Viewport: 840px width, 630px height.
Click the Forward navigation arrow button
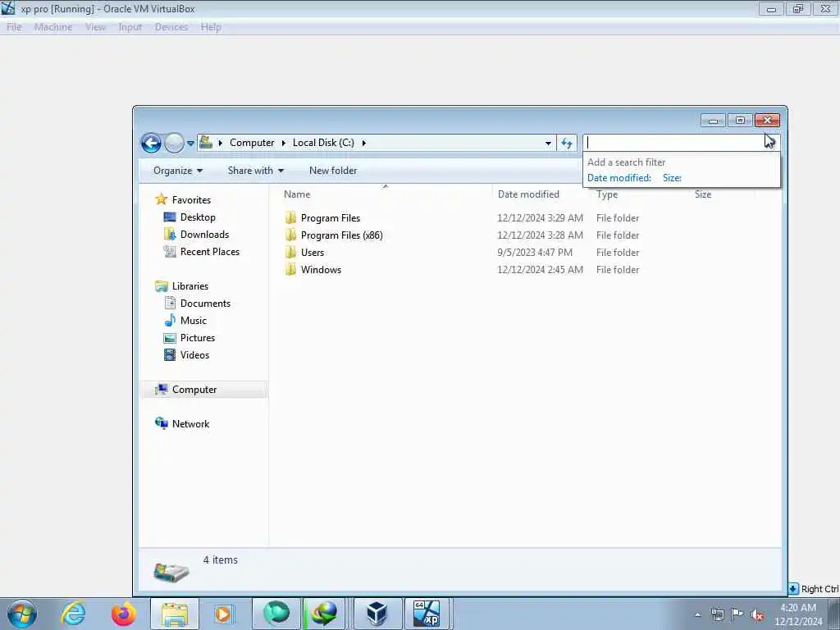tap(174, 143)
